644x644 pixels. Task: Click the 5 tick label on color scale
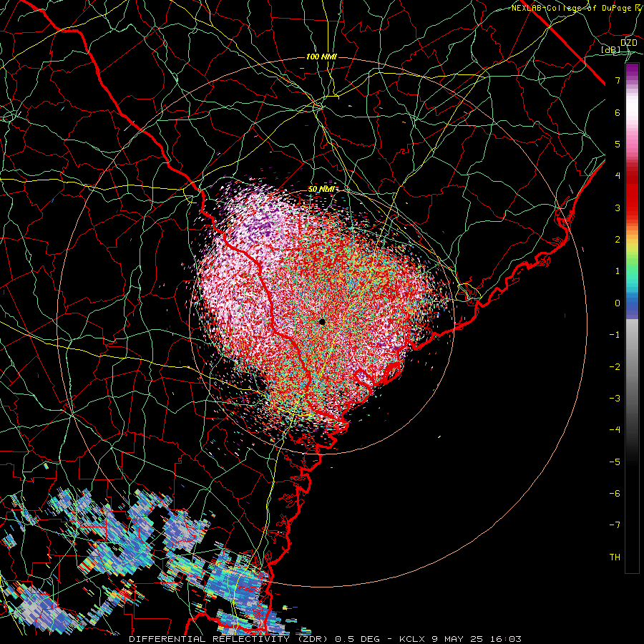[618, 144]
